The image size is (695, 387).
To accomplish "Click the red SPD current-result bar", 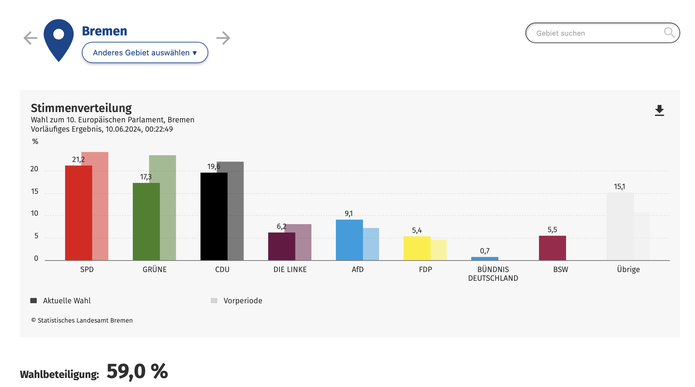I will tap(78, 213).
